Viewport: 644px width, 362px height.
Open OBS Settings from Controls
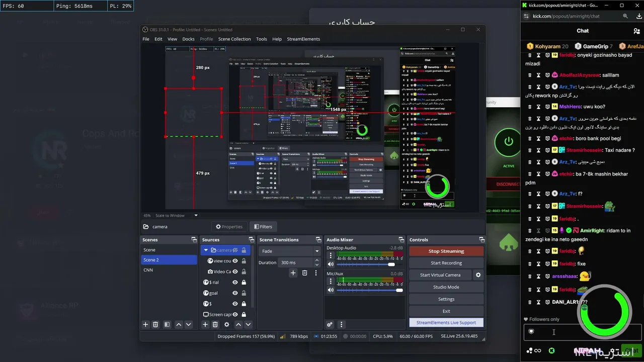[x=446, y=299]
